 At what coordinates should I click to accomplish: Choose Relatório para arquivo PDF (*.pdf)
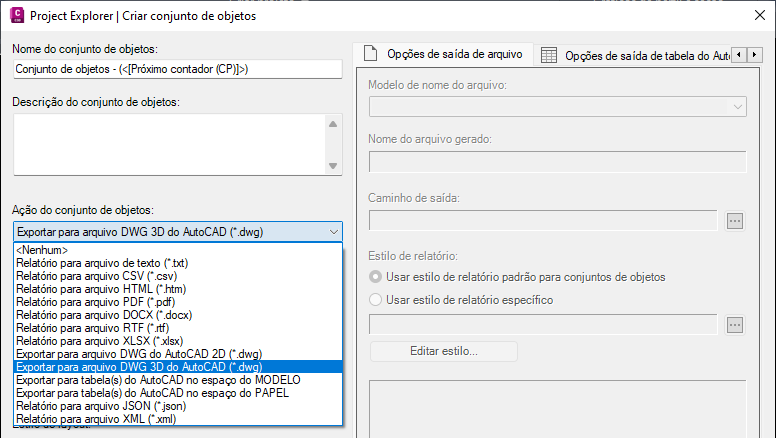(x=178, y=302)
